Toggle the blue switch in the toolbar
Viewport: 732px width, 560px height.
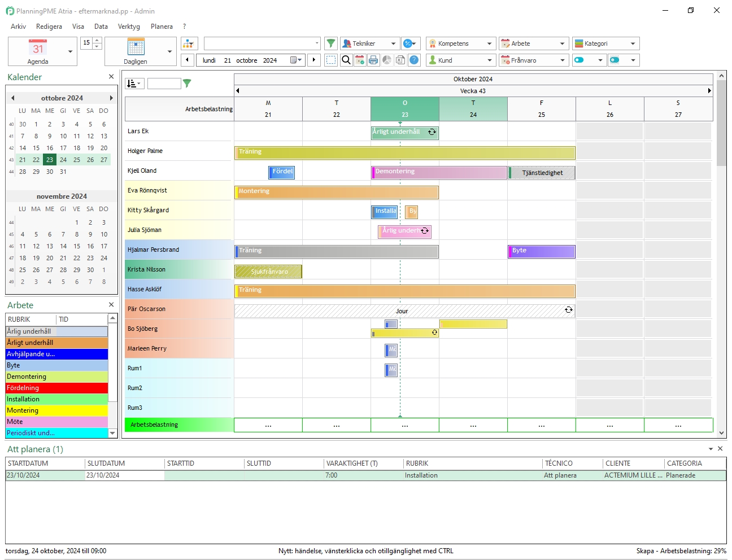(579, 60)
